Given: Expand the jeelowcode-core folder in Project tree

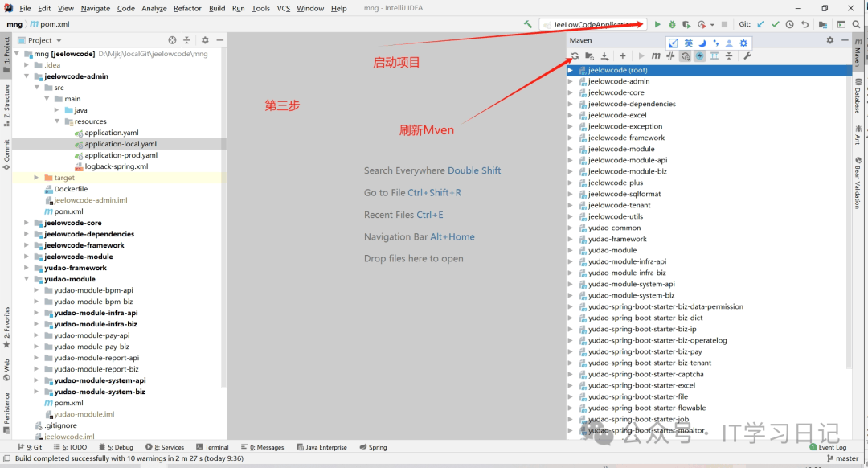Looking at the screenshot, I should [x=26, y=223].
